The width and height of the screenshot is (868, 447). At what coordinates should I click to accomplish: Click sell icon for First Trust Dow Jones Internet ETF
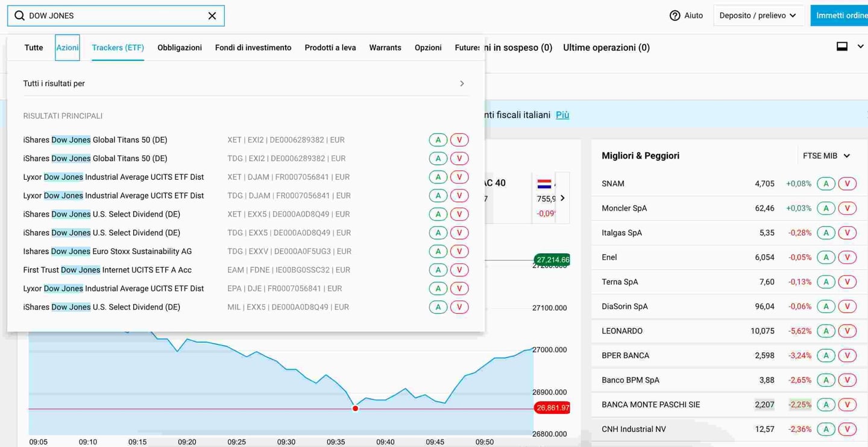pos(459,270)
